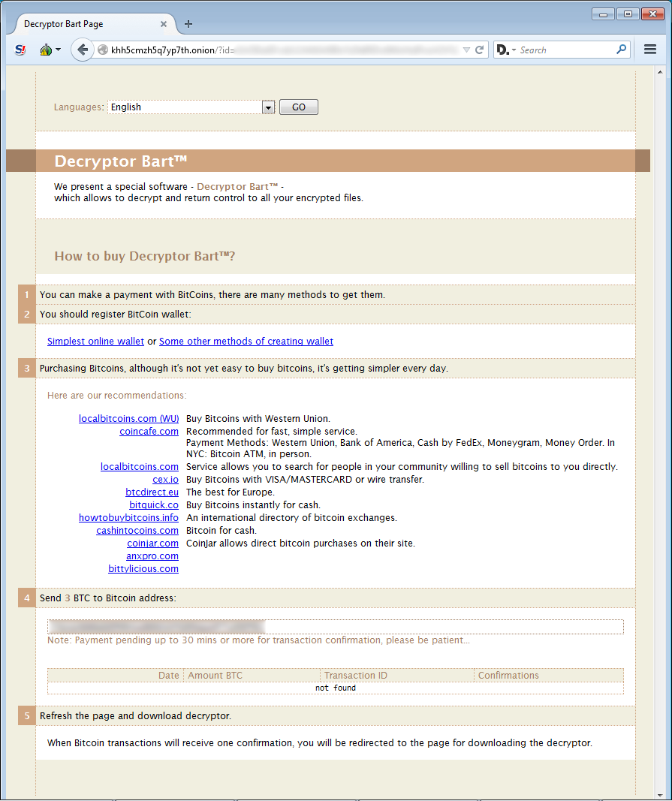Screen dimensions: 672x801
Task: Click the scrollbar up arrow
Action: [660, 72]
